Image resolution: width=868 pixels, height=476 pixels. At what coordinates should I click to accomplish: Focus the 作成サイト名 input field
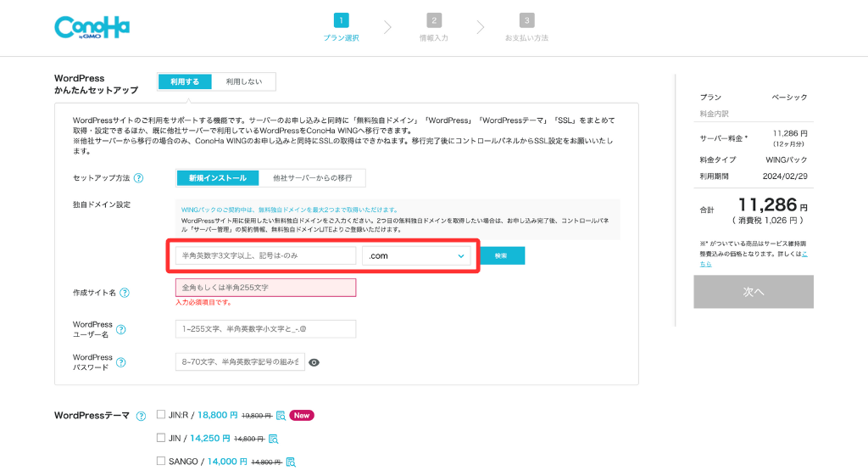click(x=265, y=288)
